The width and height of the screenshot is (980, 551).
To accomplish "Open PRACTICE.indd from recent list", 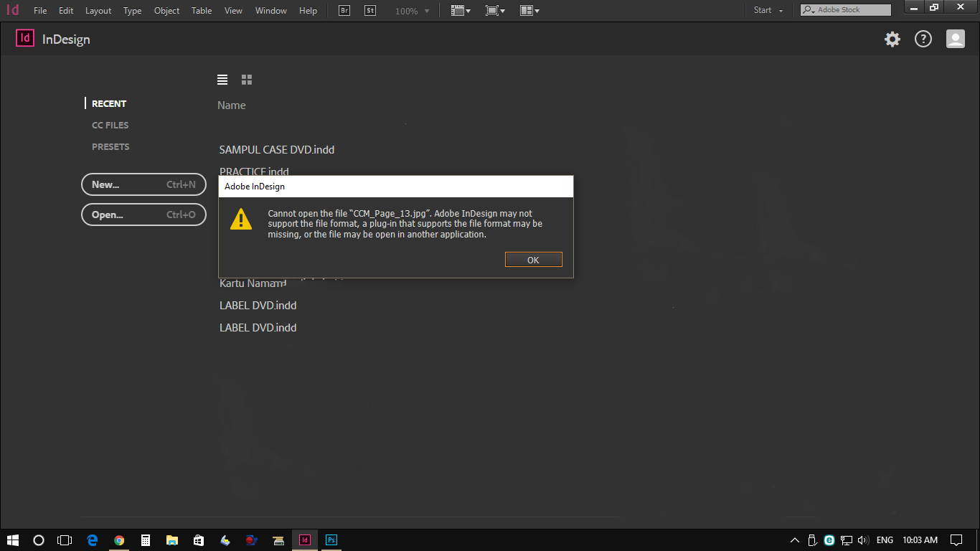I will click(x=254, y=171).
